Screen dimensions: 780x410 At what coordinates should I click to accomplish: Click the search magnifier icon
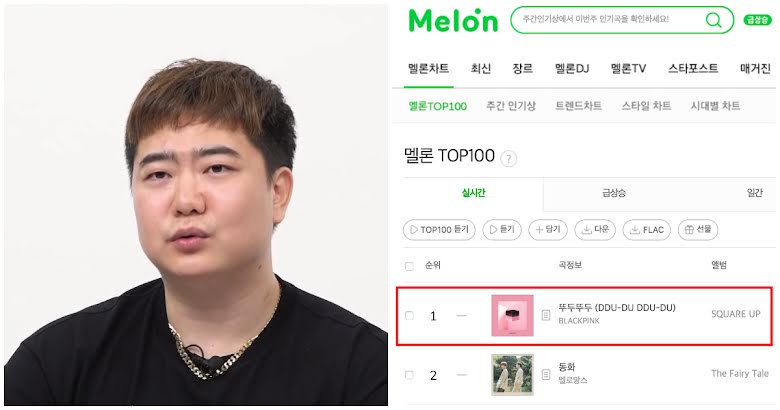(713, 20)
